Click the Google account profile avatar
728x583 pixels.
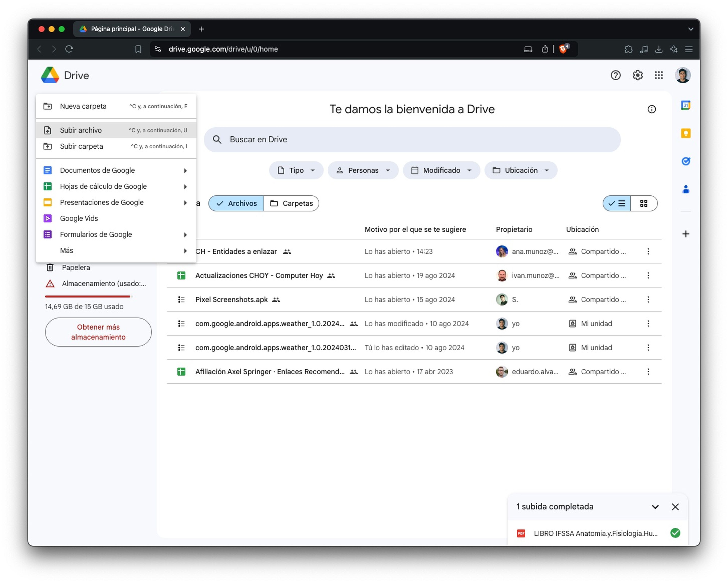coord(682,75)
